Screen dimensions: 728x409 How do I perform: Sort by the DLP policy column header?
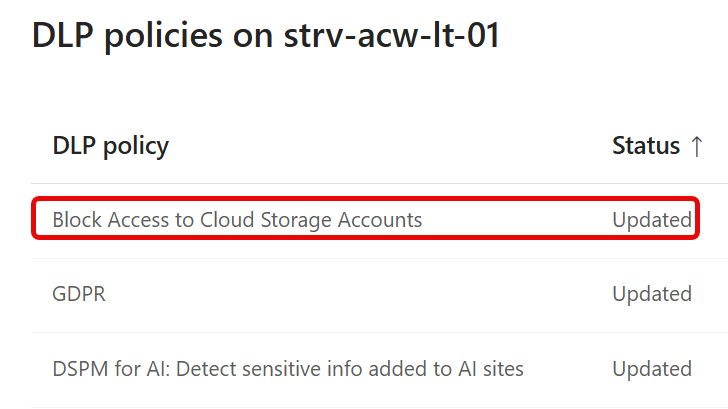point(110,147)
